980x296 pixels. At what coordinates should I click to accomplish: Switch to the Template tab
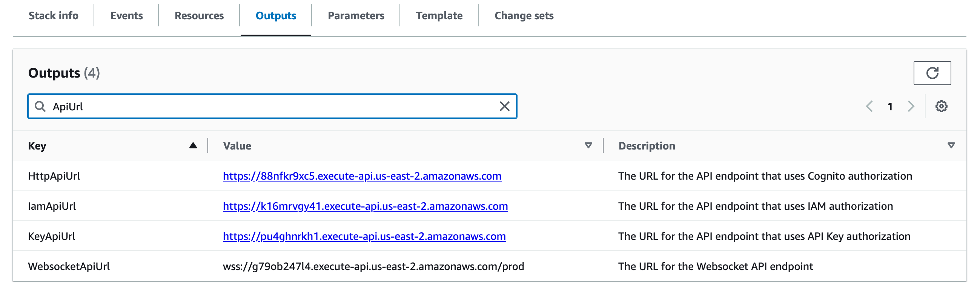[439, 15]
